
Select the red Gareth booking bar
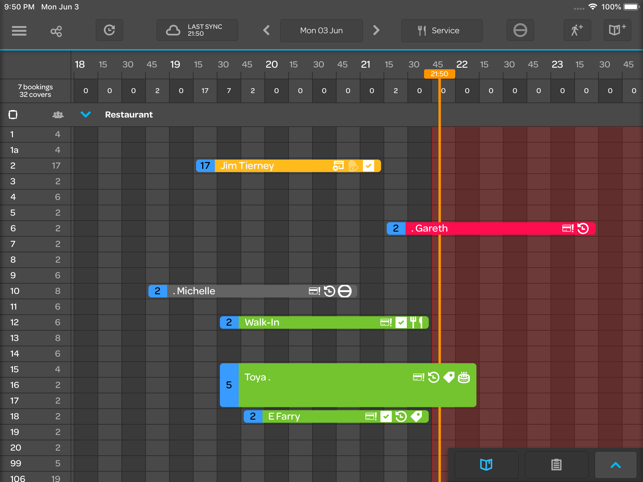491,228
